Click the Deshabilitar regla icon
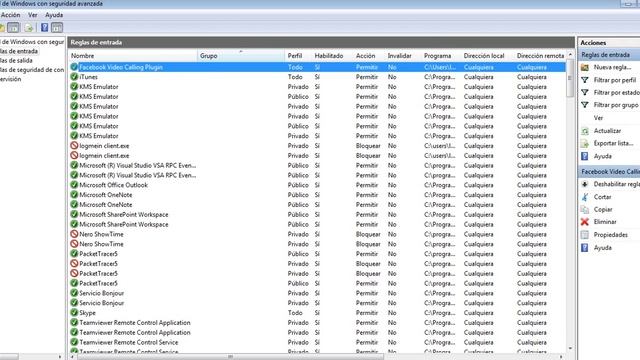640x360 pixels. pos(585,184)
